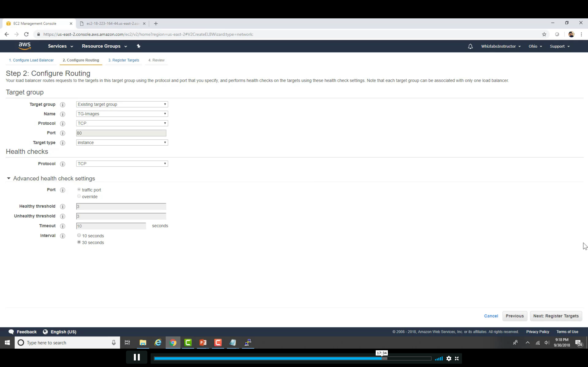Click the info icon next to Timeout
Viewport: 588px width, 367px height.
tap(63, 226)
